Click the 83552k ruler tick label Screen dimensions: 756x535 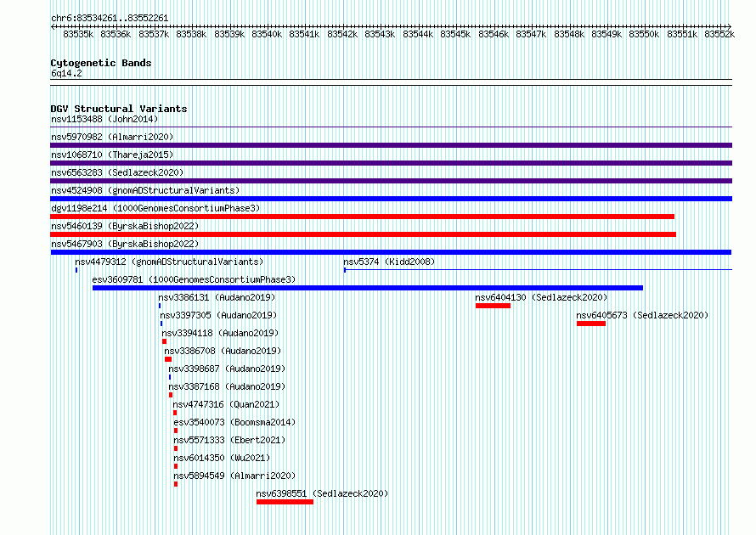click(719, 34)
